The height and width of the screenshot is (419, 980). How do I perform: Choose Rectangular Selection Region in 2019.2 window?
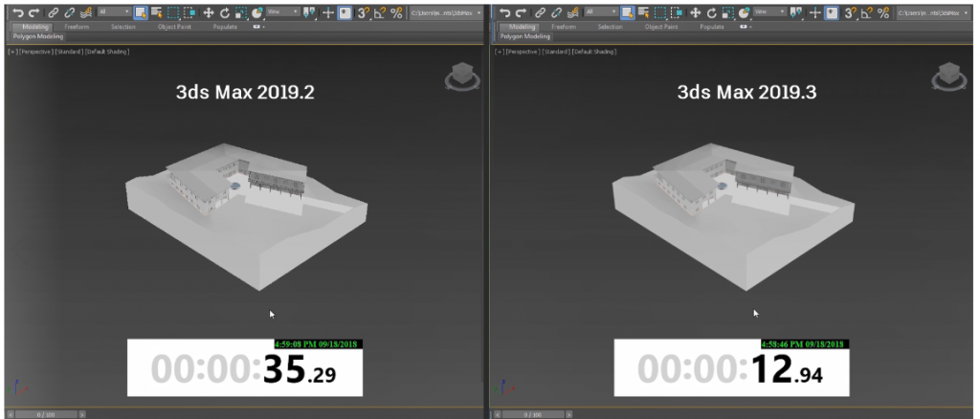click(173, 12)
